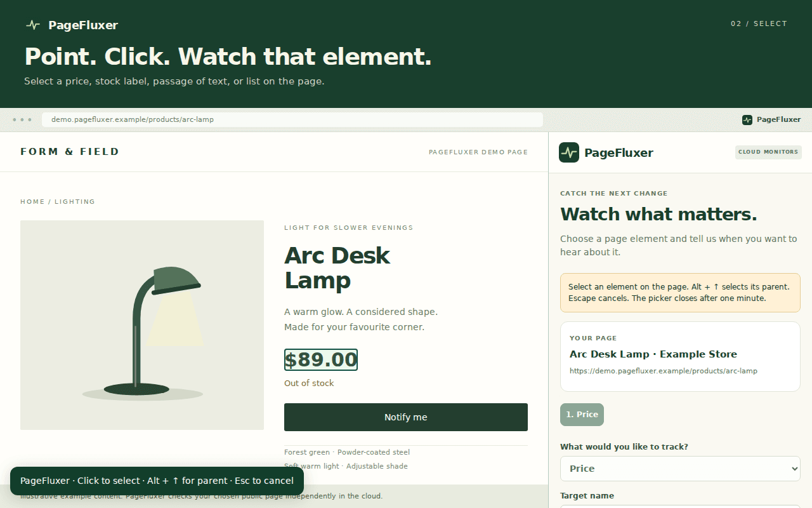
Task: Select the $89.00 price element
Action: pos(321,360)
